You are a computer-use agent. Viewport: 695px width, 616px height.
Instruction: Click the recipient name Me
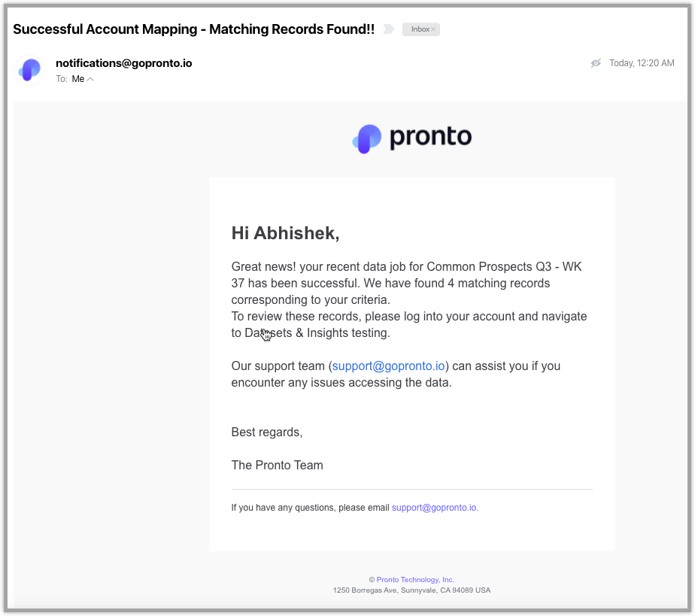78,79
